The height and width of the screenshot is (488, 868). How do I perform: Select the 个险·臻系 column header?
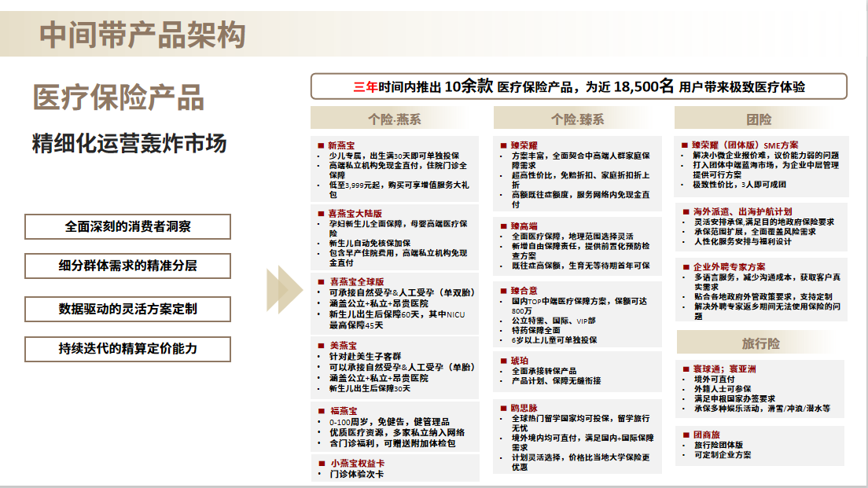tap(577, 119)
